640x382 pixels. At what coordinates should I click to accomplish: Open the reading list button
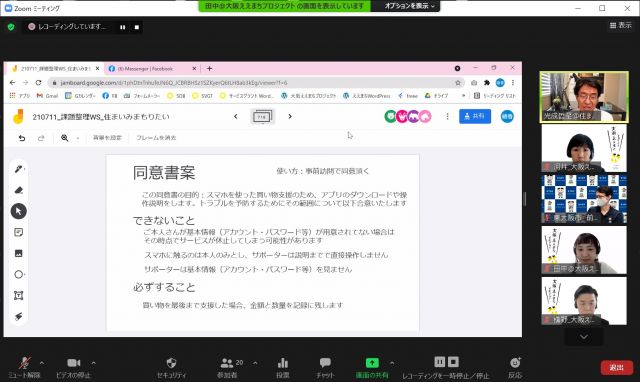tap(494, 96)
